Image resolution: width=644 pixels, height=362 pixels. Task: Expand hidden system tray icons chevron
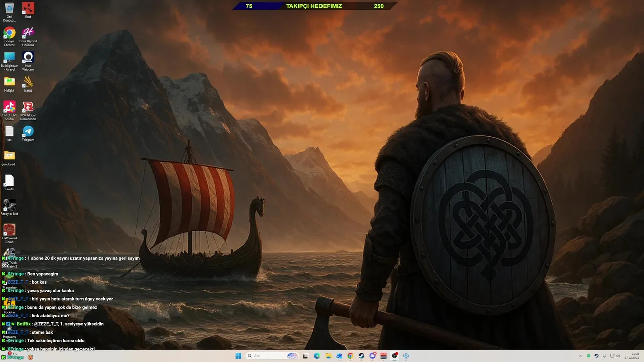coord(580,356)
